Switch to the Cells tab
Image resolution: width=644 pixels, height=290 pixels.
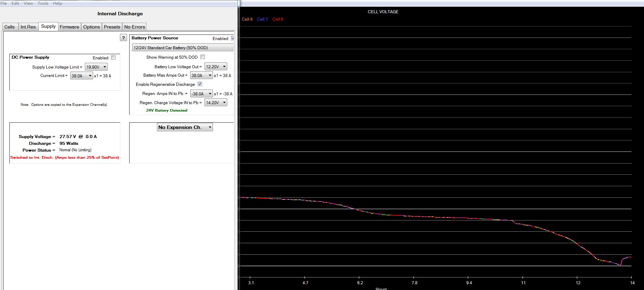pyautogui.click(x=10, y=27)
